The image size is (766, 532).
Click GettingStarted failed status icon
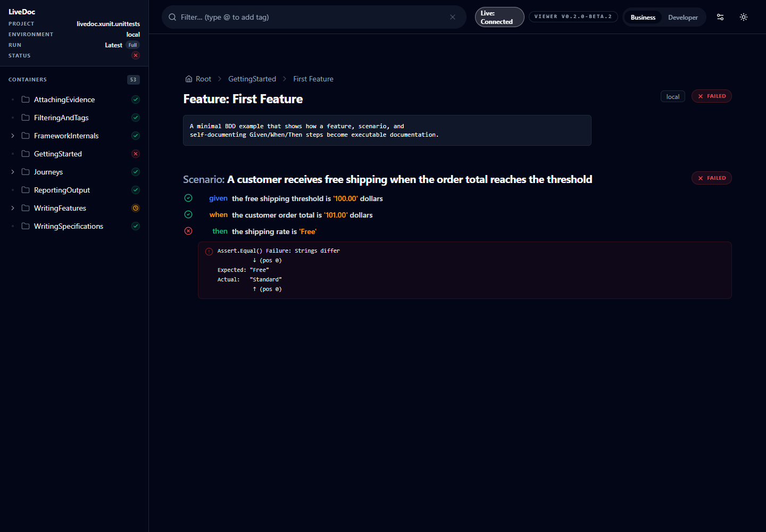coord(136,154)
